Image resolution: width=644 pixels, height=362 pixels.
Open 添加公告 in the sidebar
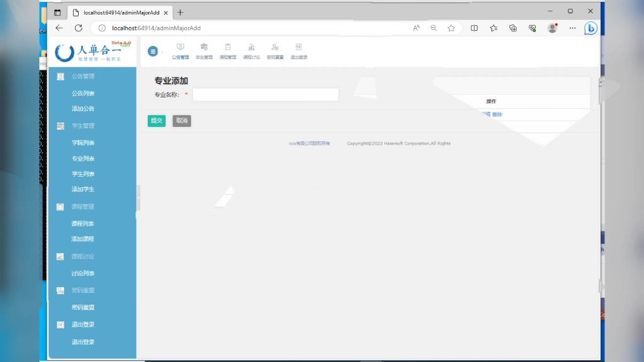coord(83,109)
